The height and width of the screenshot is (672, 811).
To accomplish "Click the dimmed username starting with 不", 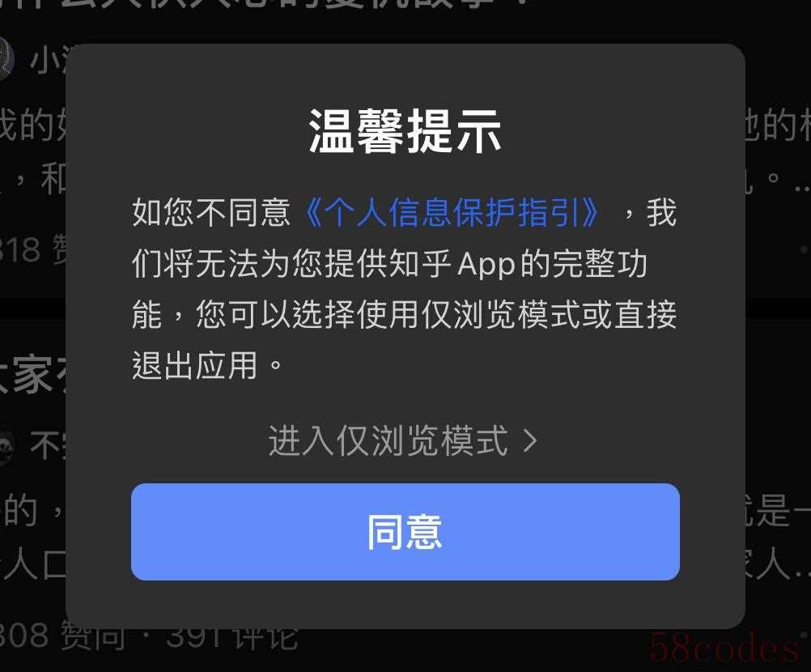I will [48, 444].
